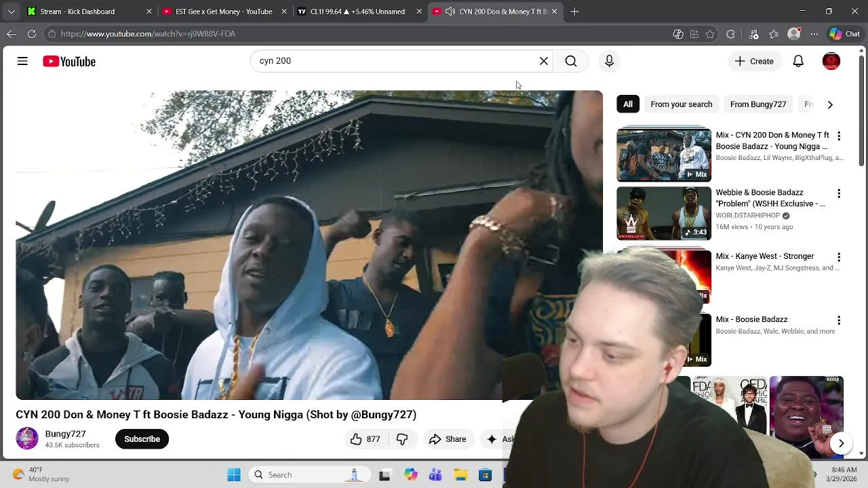Open Copilot Chat in Edge
This screenshot has height=488, width=868.
tap(844, 34)
